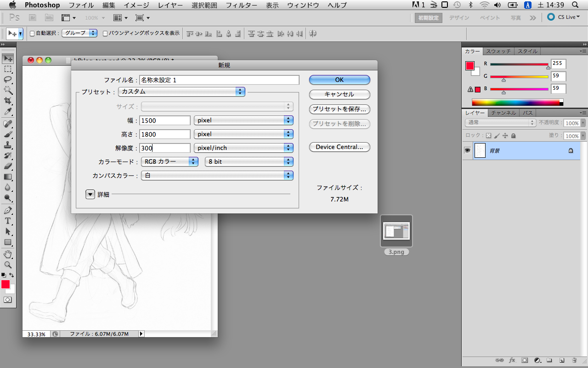Click the プリセットを保存 button

[x=339, y=109]
